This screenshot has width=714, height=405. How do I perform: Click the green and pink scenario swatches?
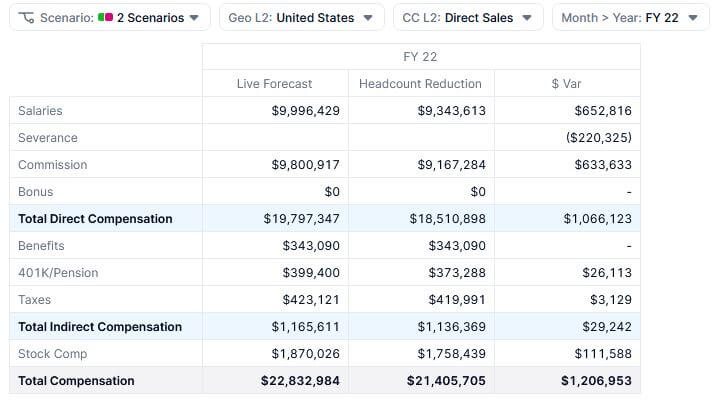(x=105, y=18)
